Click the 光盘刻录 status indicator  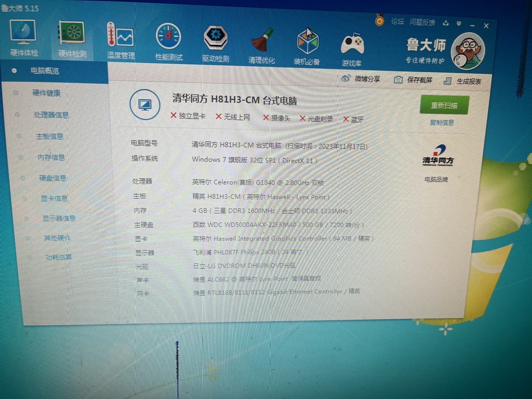[316, 119]
